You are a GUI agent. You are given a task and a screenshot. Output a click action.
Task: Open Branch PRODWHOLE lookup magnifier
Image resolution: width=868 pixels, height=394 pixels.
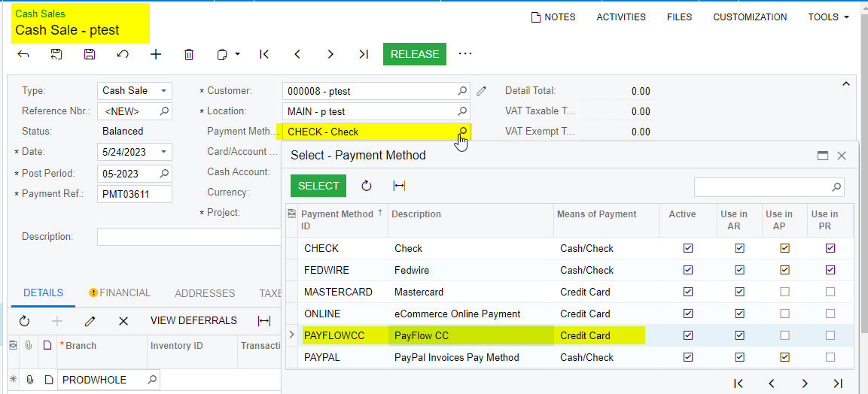click(152, 380)
